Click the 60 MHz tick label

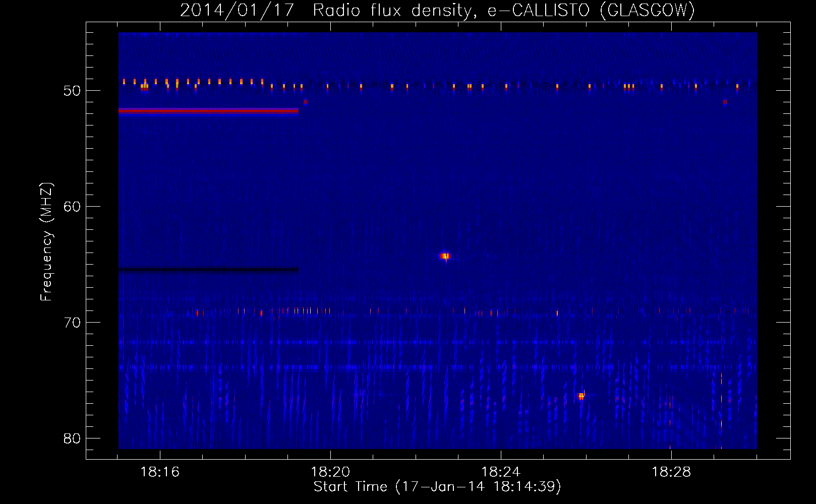point(72,207)
